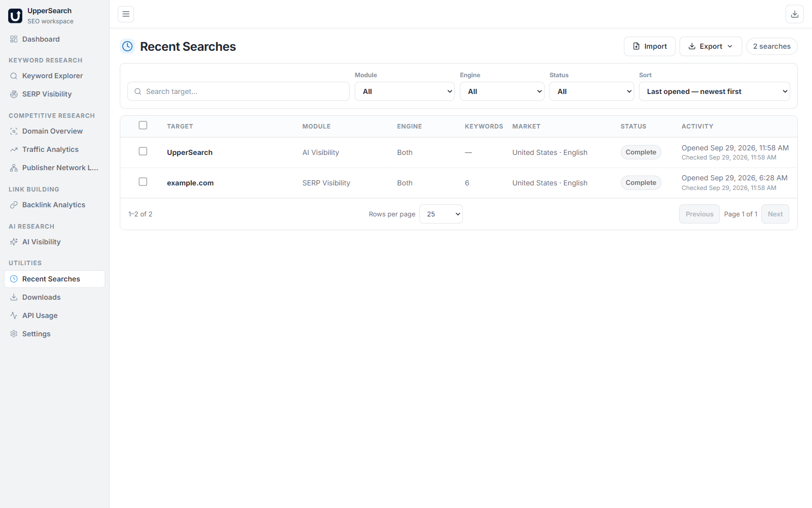The height and width of the screenshot is (508, 812).
Task: Click the SERP Visibility module cell
Action: [x=326, y=183]
